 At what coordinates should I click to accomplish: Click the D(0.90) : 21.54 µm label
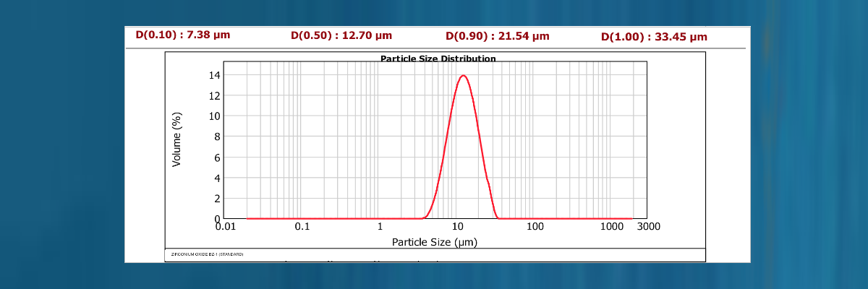coord(498,35)
